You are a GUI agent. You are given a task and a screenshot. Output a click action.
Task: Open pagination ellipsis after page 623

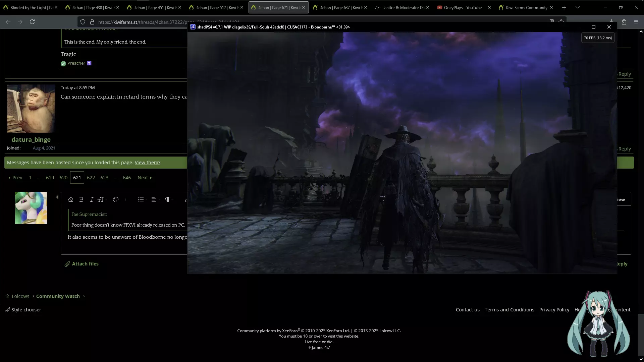[x=115, y=178]
